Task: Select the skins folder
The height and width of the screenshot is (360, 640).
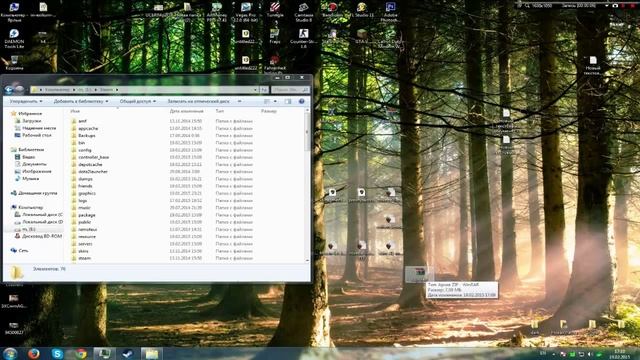Action: tap(83, 251)
